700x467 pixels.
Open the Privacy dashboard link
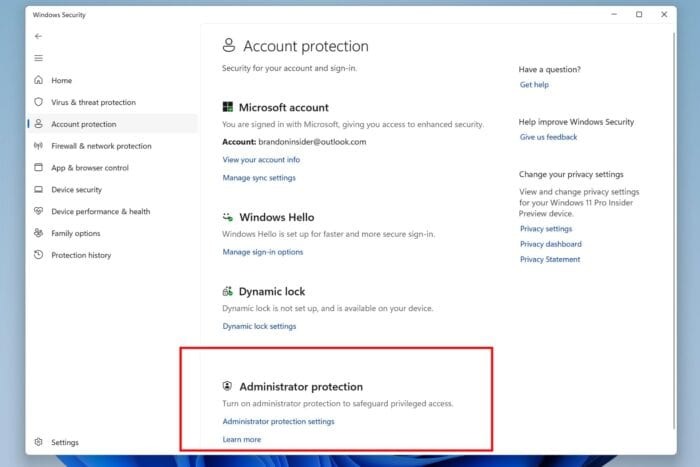pos(550,244)
